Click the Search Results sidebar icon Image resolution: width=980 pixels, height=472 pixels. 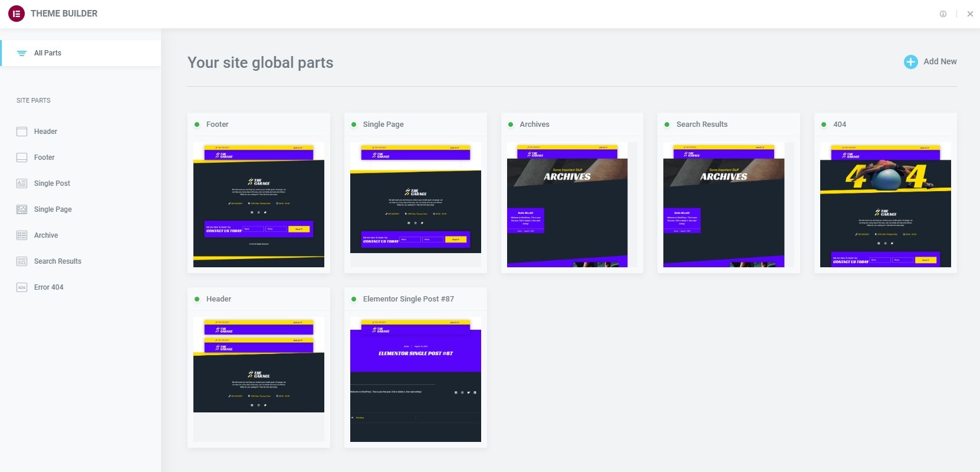coord(22,261)
